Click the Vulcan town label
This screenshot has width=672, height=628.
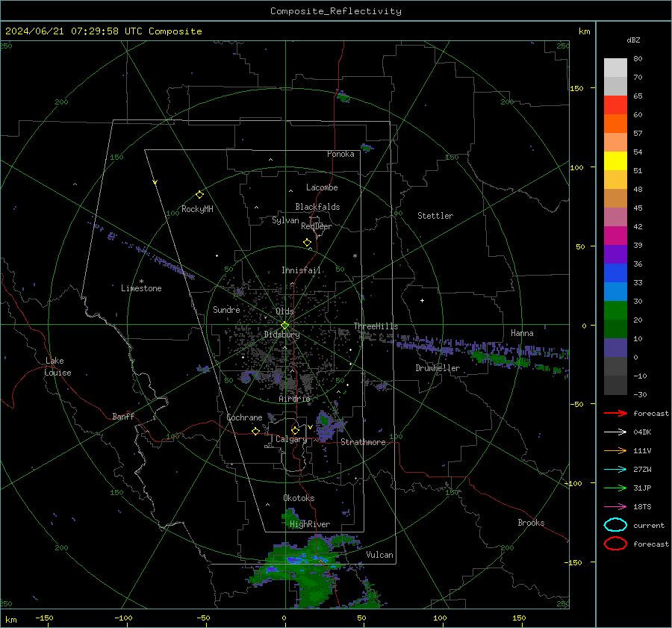(x=380, y=555)
